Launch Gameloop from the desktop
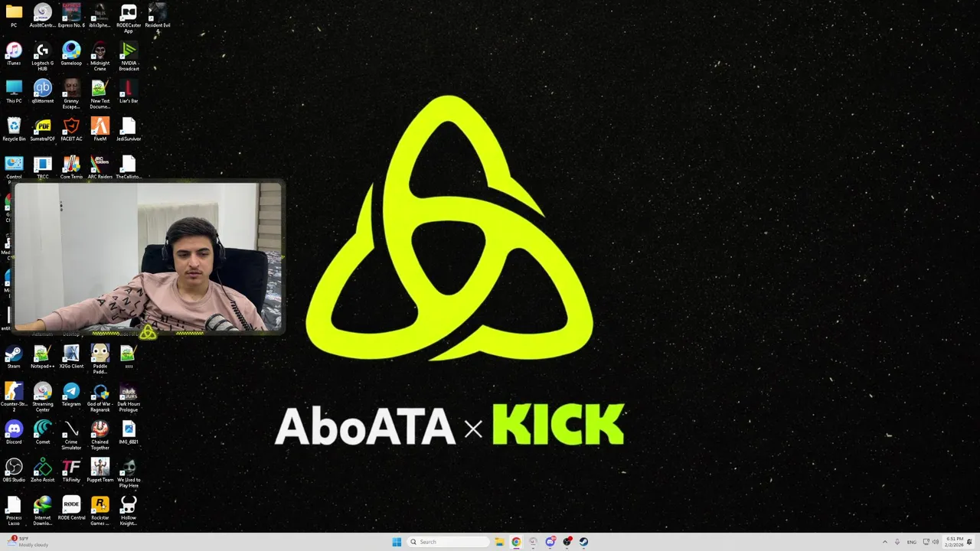The width and height of the screenshot is (980, 551). tap(71, 54)
